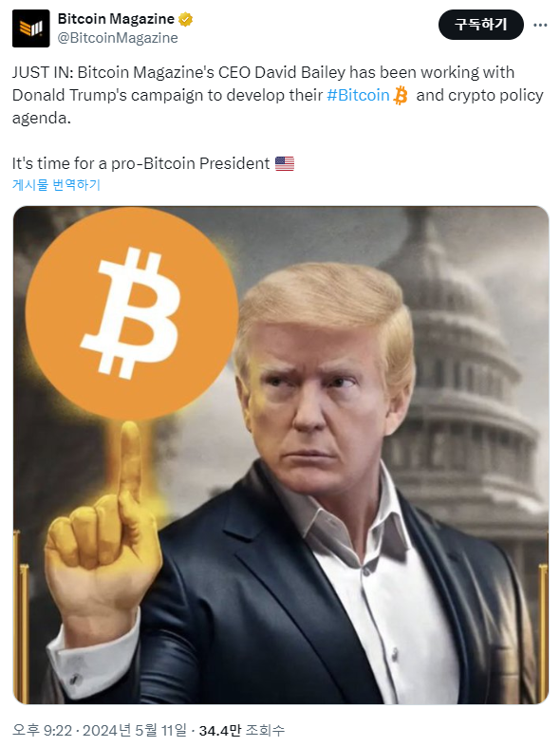The width and height of the screenshot is (560, 747).
Task: Translate post via 게시물 번역하기
Action: (56, 185)
